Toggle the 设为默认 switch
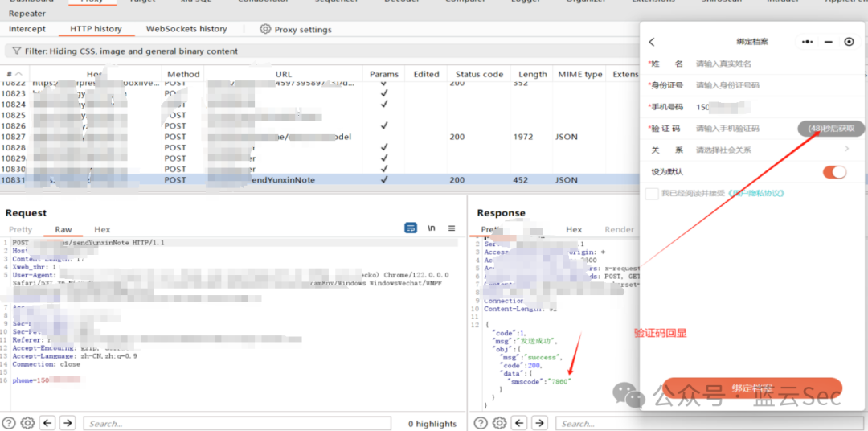868x431 pixels. pyautogui.click(x=835, y=172)
